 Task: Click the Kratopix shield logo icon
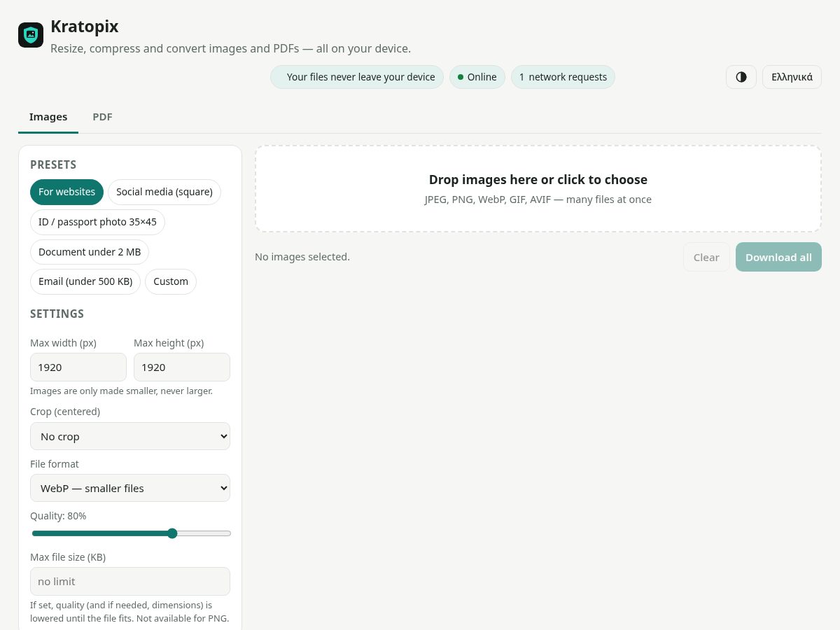[31, 35]
